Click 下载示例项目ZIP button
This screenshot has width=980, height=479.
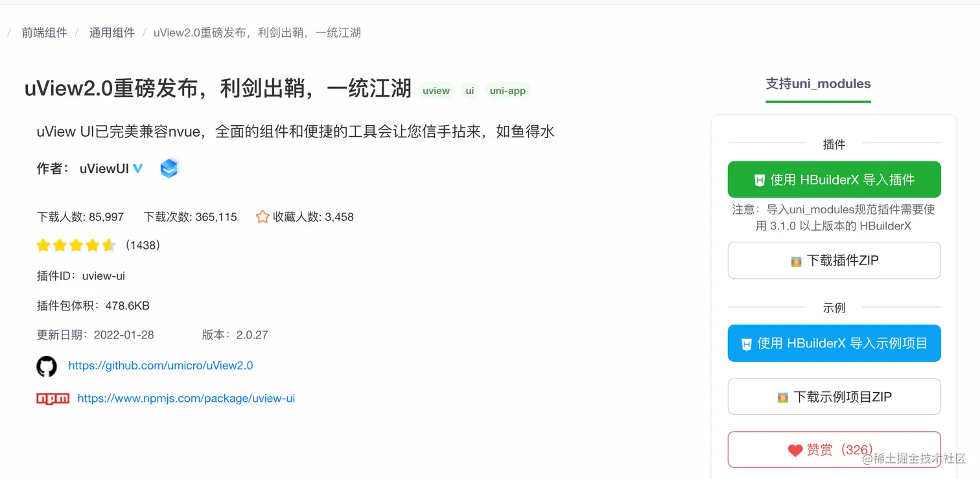[x=834, y=397]
